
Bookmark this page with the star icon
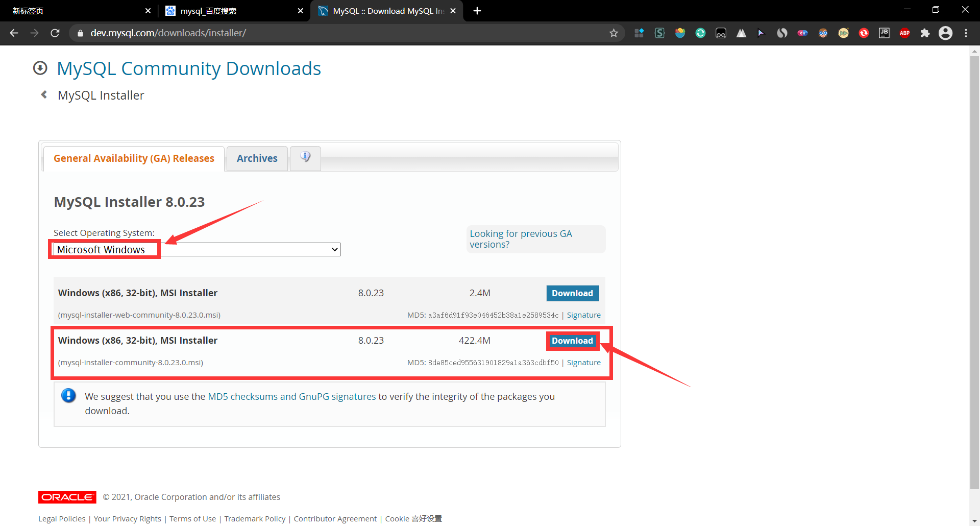(614, 33)
